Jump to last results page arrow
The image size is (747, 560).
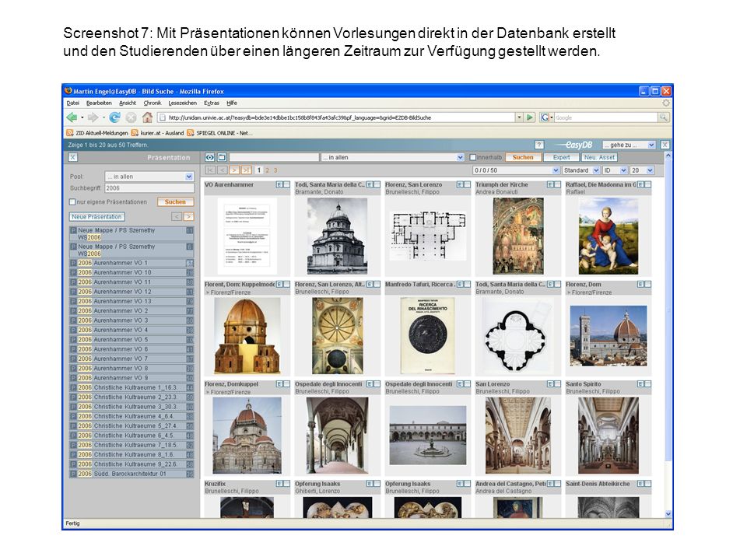(x=247, y=170)
